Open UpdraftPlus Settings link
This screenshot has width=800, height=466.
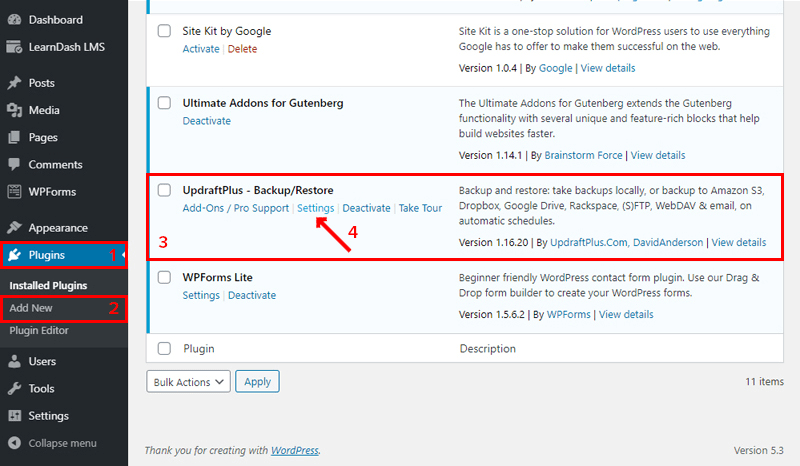pyautogui.click(x=315, y=208)
